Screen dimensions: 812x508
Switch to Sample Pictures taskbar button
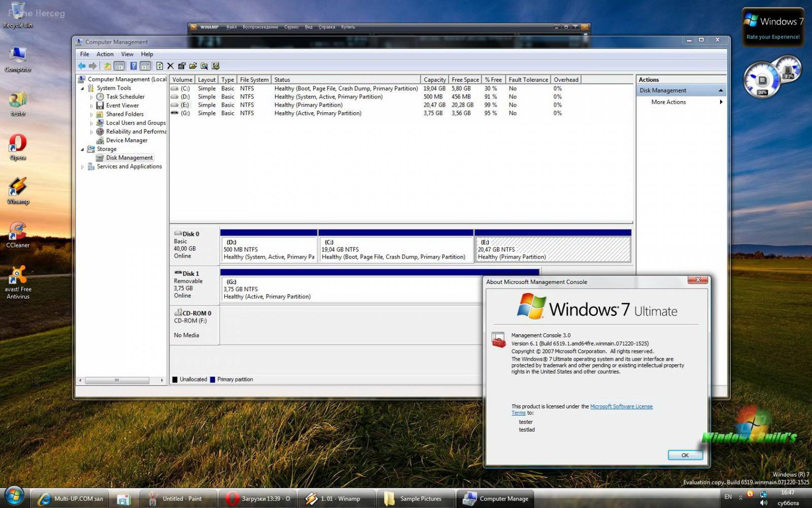[x=416, y=499]
